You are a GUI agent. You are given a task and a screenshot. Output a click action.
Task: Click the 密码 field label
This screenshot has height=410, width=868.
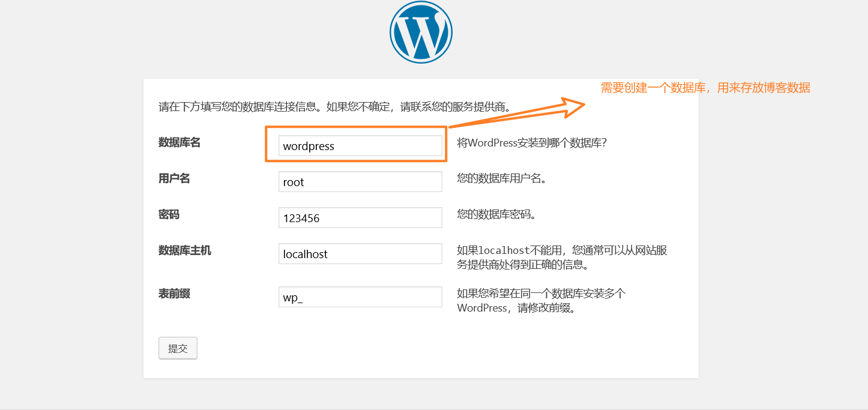(x=169, y=214)
